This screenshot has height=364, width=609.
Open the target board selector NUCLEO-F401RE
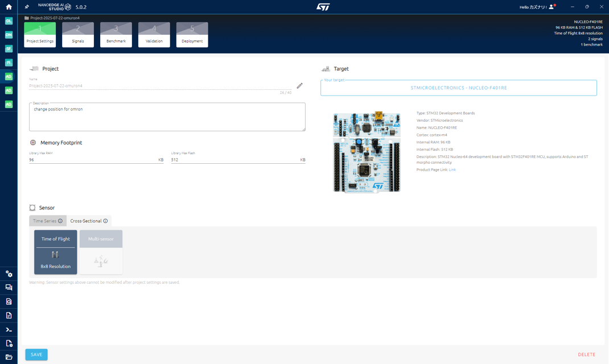458,88
